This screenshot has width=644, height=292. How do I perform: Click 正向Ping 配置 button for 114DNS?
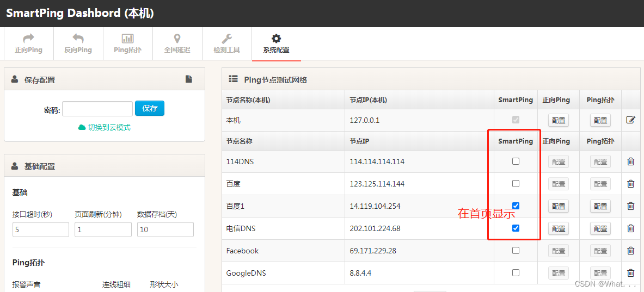pyautogui.click(x=559, y=161)
